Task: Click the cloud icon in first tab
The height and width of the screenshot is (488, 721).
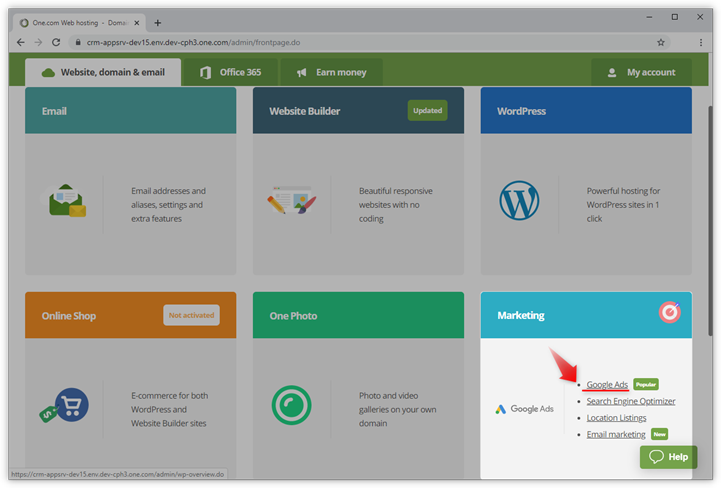Action: pyautogui.click(x=48, y=73)
